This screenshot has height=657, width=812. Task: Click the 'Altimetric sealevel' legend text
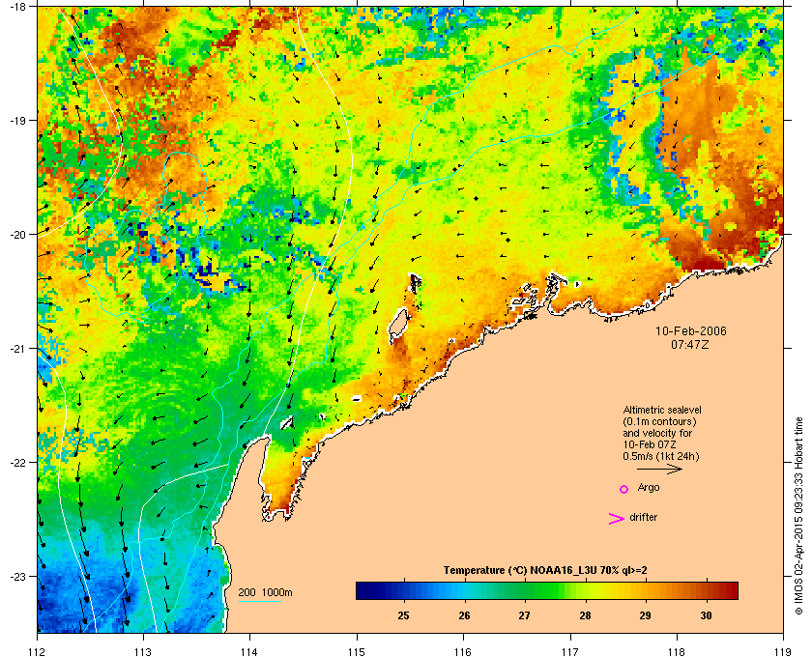click(662, 410)
